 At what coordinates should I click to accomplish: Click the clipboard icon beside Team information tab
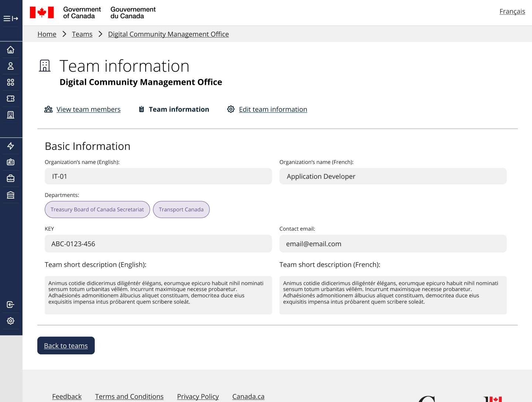(141, 109)
